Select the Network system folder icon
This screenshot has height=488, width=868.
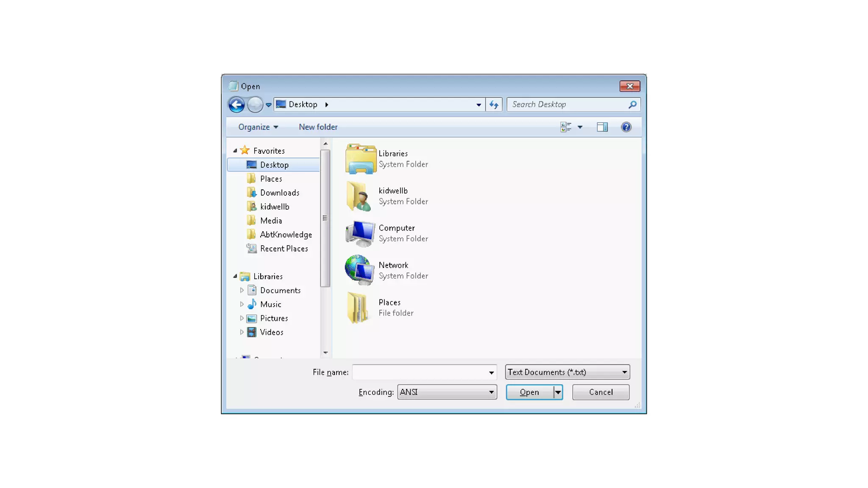pyautogui.click(x=360, y=270)
